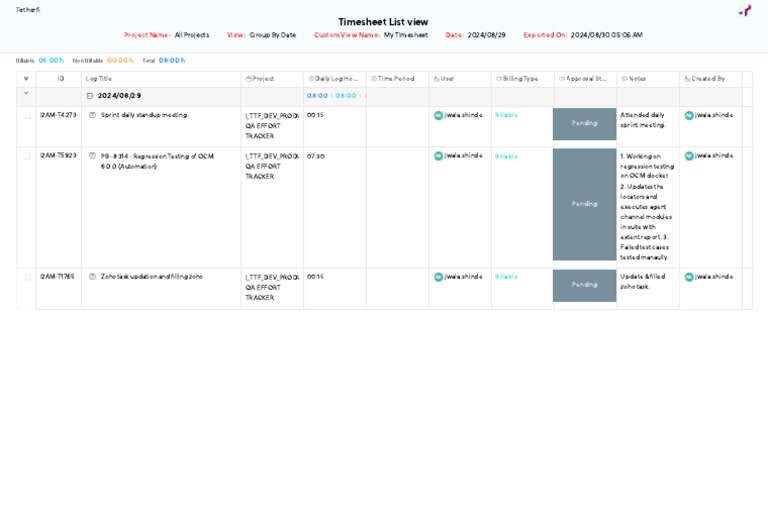Image resolution: width=768 pixels, height=525 pixels.
Task: Click the Billable 08:00 h summary value
Action: (x=51, y=60)
